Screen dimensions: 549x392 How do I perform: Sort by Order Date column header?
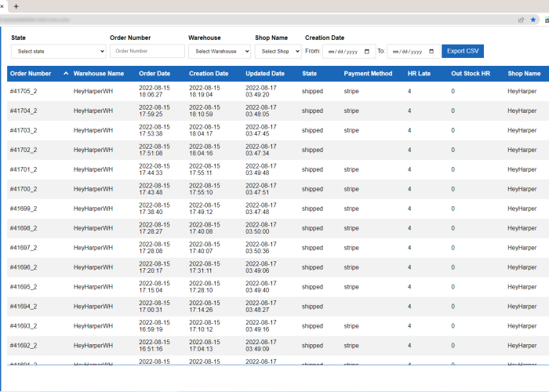click(155, 74)
